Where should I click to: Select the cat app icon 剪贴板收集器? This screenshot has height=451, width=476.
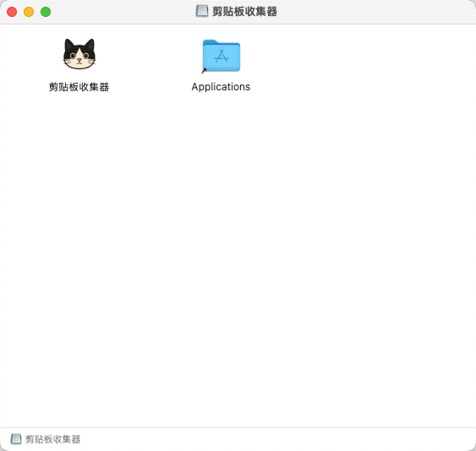click(x=79, y=54)
